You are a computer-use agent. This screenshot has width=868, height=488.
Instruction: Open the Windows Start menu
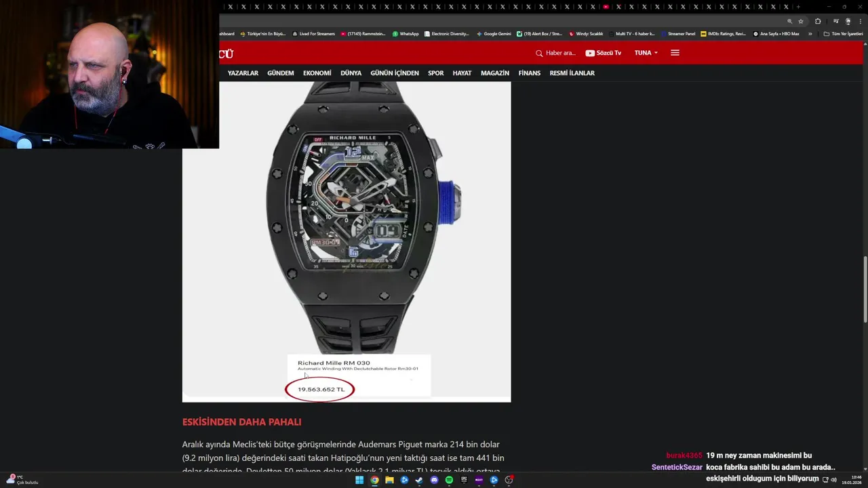click(359, 480)
